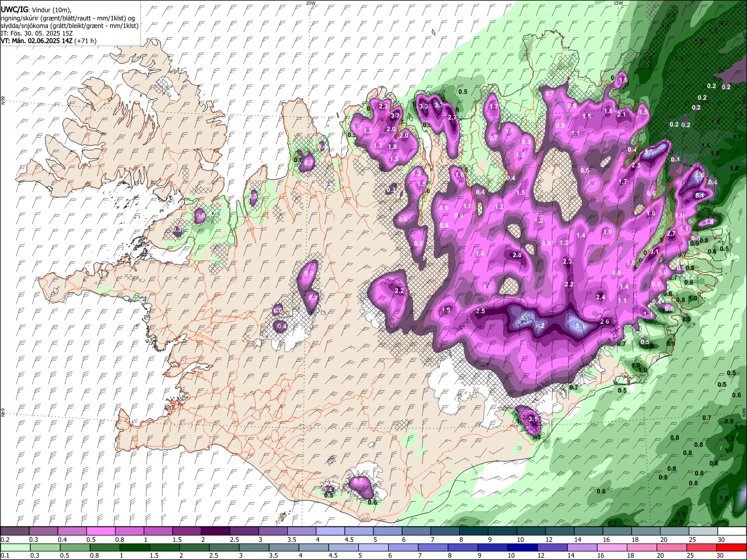This screenshot has width=747, height=560.
Task: Click the 0.1 label in the rain legend
Action: click(x=5, y=556)
